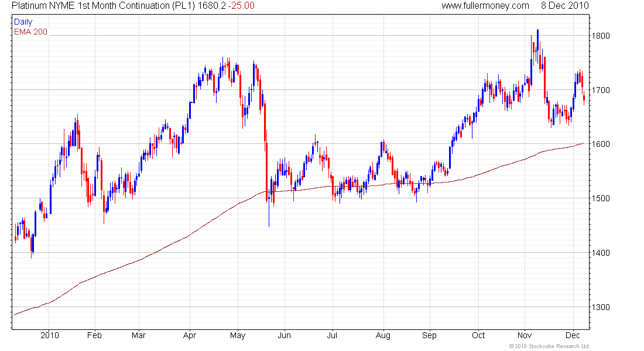The width and height of the screenshot is (644, 351).
Task: Click the 'Jun' time axis label
Action: (x=284, y=335)
